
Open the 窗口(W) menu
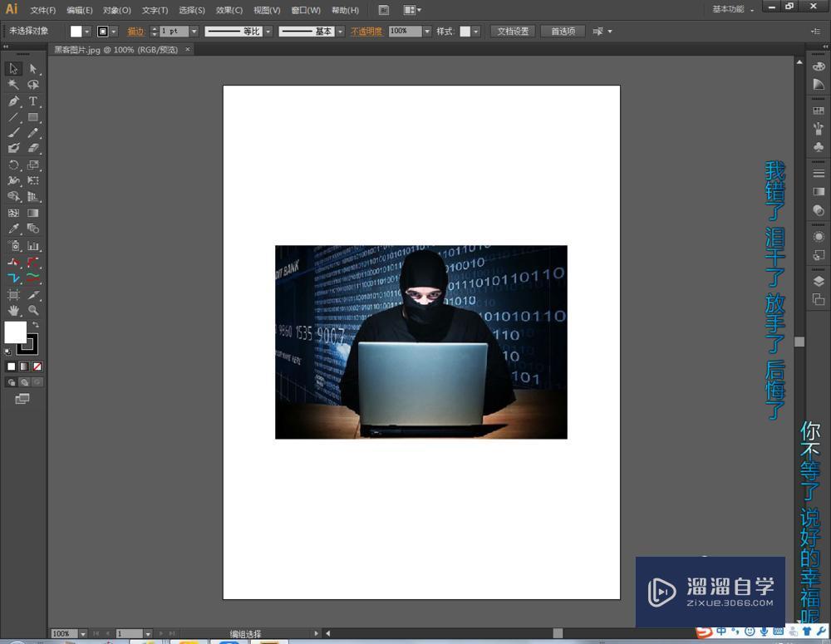(306, 10)
